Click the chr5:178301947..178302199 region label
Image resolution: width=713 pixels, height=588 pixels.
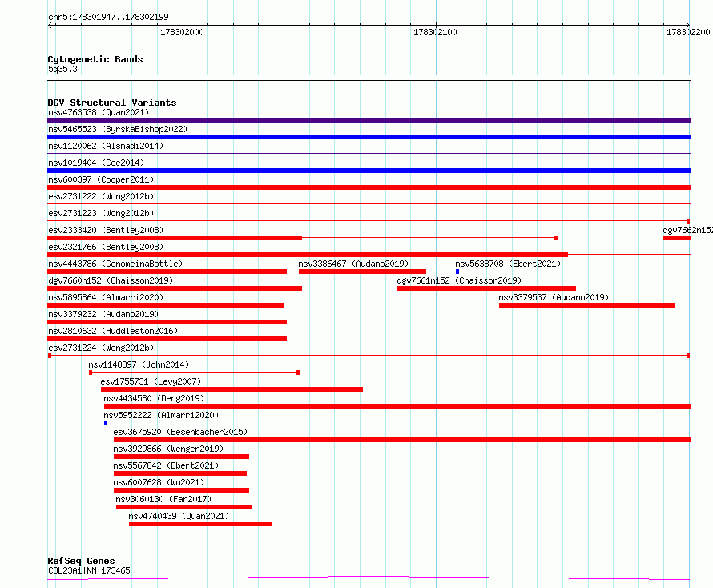[108, 17]
